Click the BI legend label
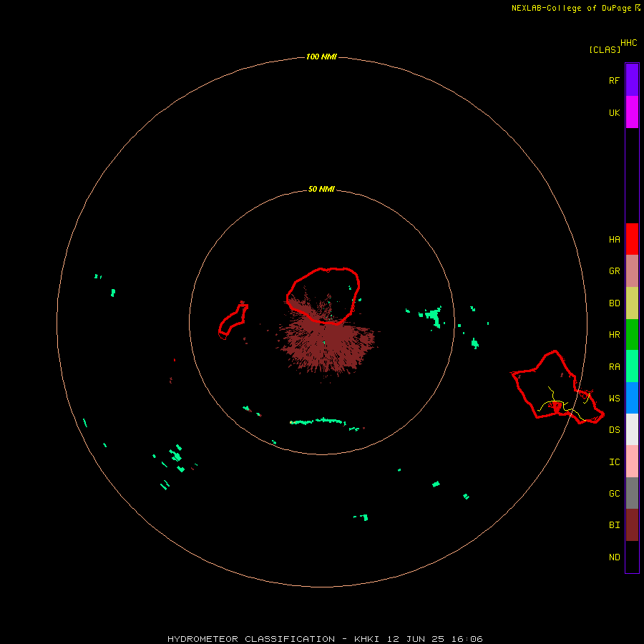 tap(614, 525)
